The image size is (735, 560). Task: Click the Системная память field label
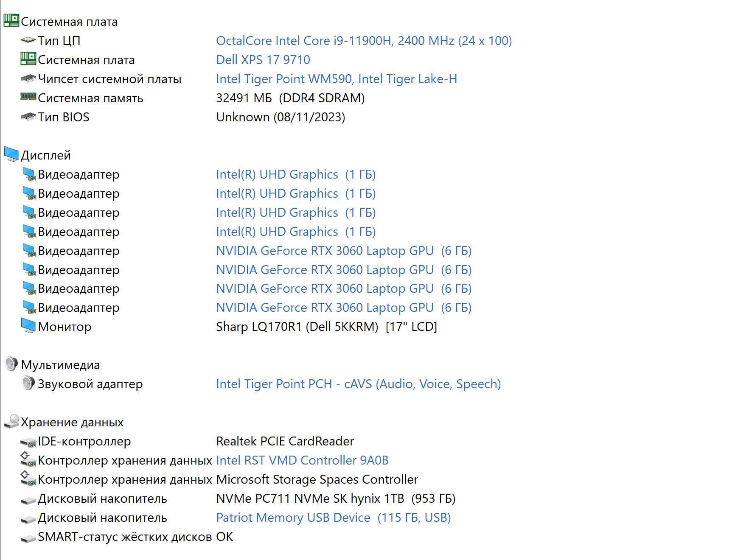point(90,98)
